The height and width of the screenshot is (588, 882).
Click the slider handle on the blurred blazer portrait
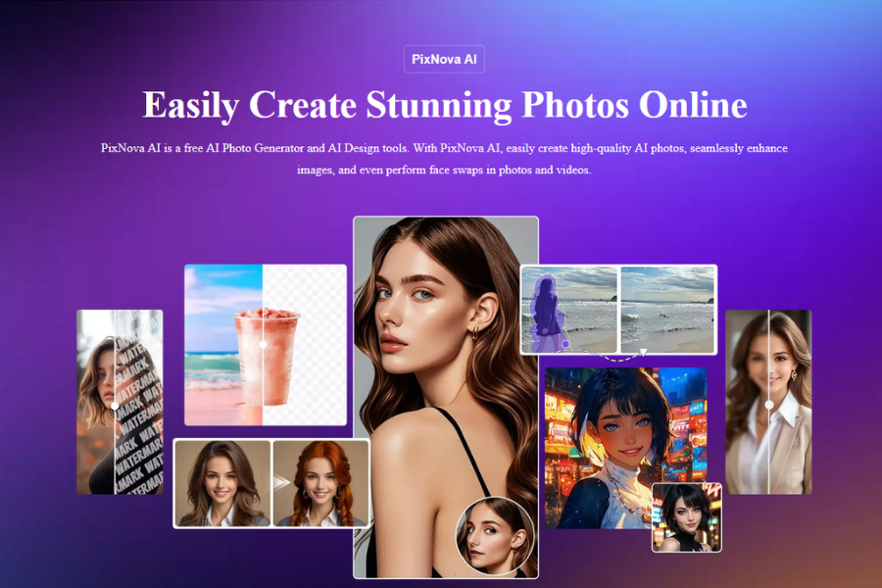coord(769,405)
